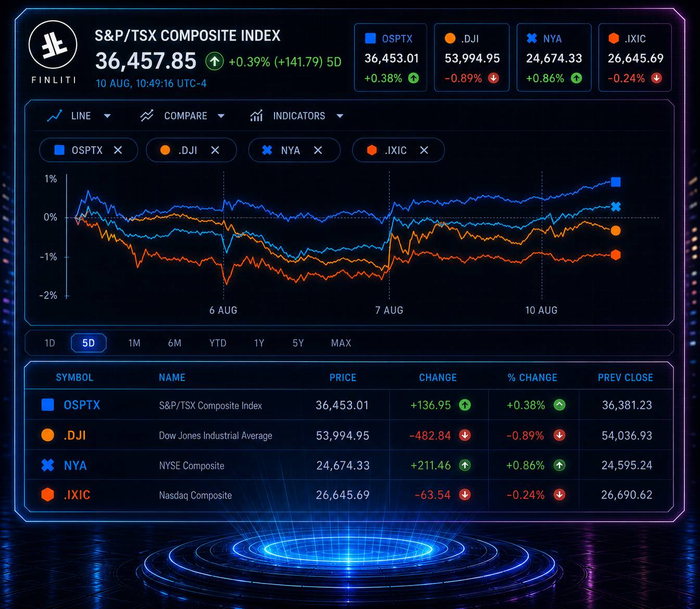This screenshot has width=700, height=609.
Task: Click the green up arrow beside 36,457.85
Action: tap(214, 61)
